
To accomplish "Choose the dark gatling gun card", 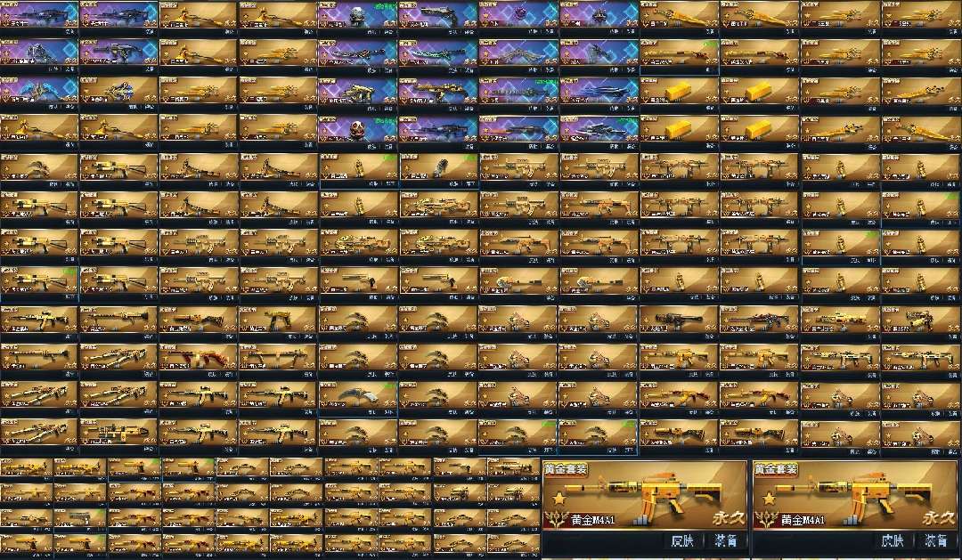I will click(679, 321).
